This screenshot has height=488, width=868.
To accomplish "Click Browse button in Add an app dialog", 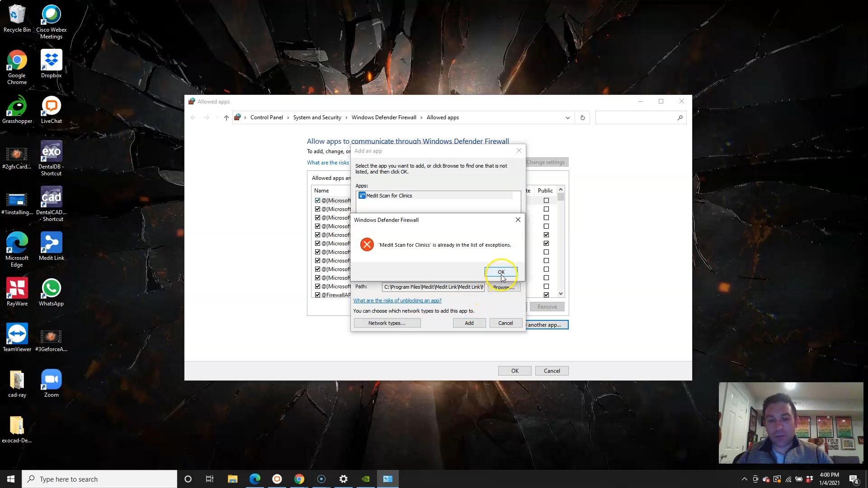I will click(504, 286).
